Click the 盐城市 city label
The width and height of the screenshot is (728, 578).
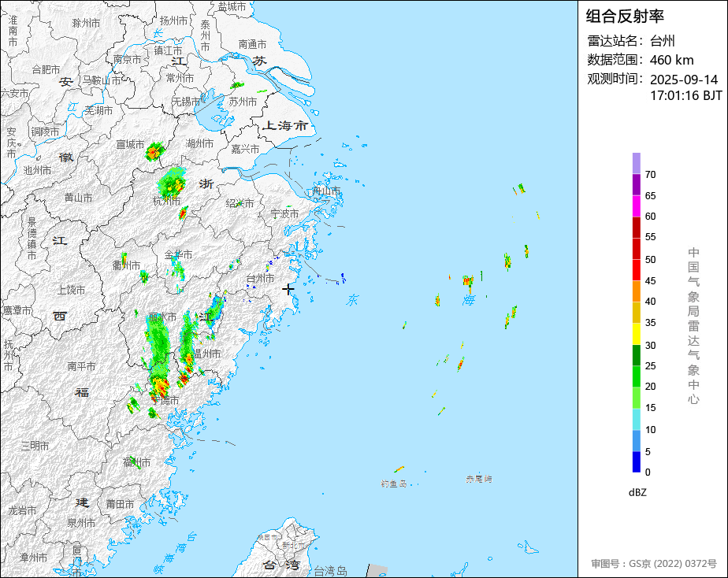tap(232, 6)
